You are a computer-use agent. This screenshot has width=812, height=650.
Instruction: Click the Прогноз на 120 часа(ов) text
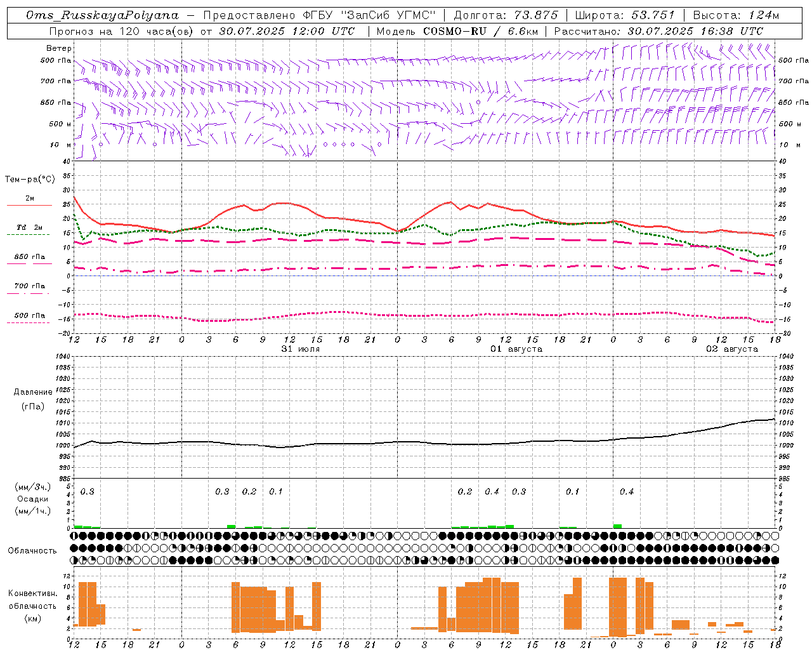click(x=122, y=31)
